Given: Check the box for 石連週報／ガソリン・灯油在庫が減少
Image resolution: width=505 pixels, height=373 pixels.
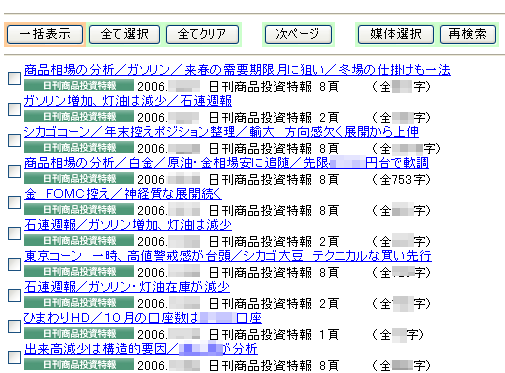Looking at the screenshot, I should pyautogui.click(x=14, y=295).
